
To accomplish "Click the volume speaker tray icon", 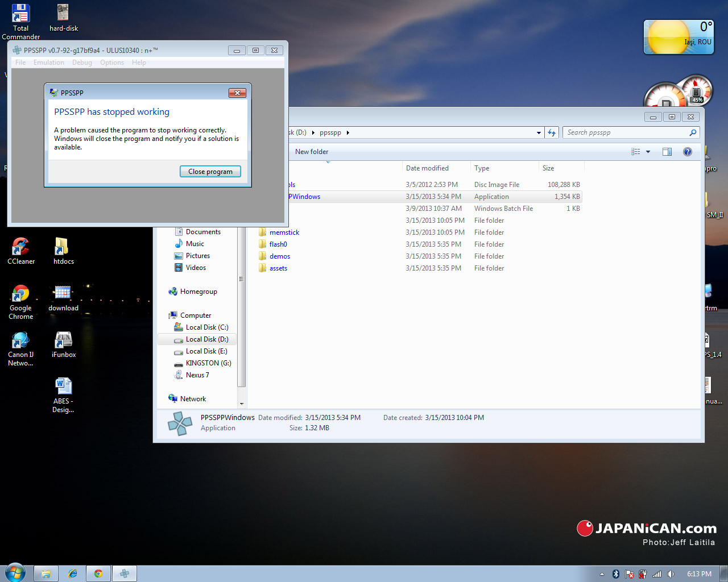I will point(671,574).
